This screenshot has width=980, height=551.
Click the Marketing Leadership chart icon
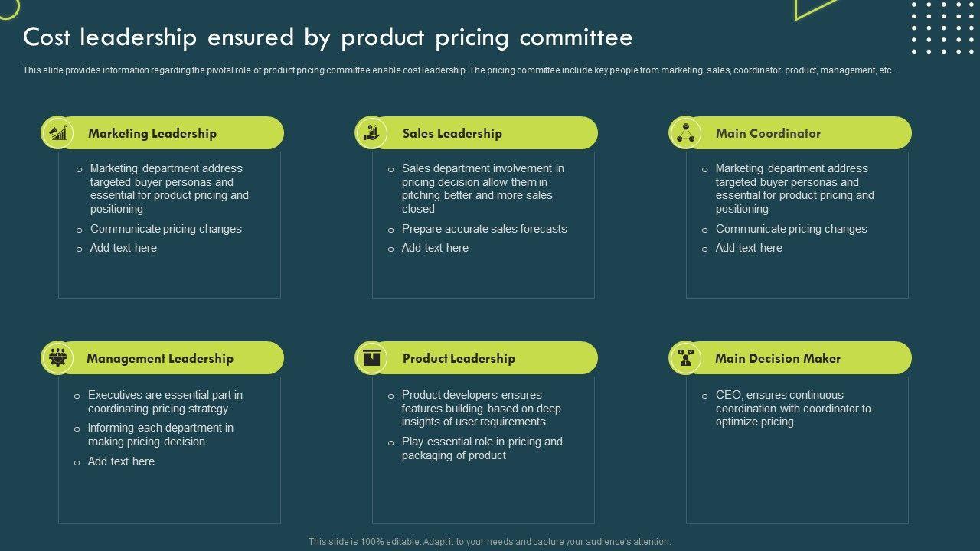click(x=57, y=133)
